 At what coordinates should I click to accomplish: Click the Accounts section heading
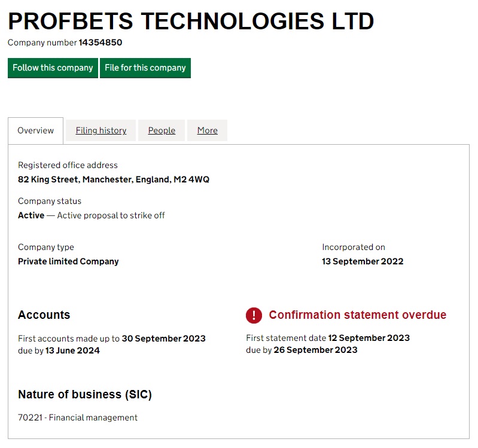[44, 315]
